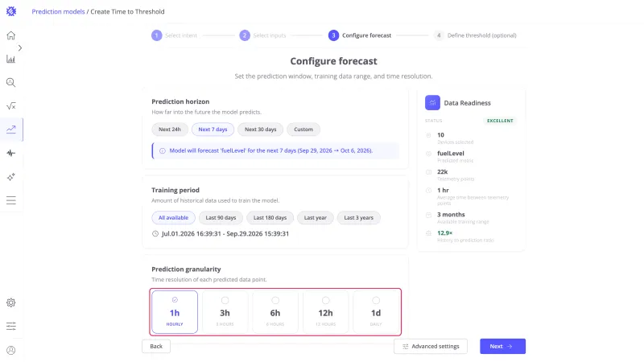The image size is (644, 362).
Task: Open the user profile icon
Action: [x=11, y=350]
